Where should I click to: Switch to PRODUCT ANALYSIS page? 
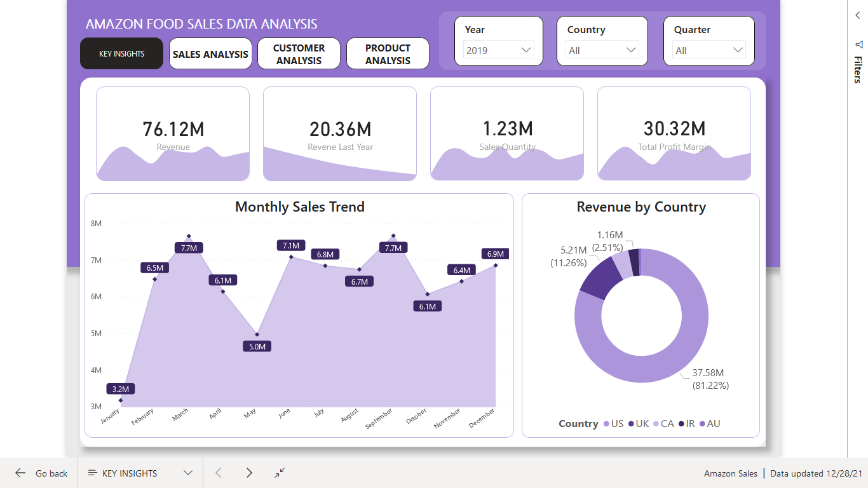(x=388, y=54)
